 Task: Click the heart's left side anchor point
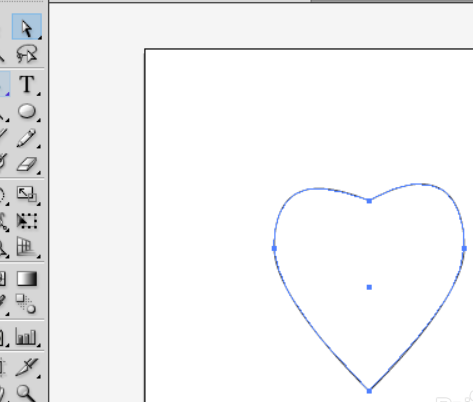point(274,248)
